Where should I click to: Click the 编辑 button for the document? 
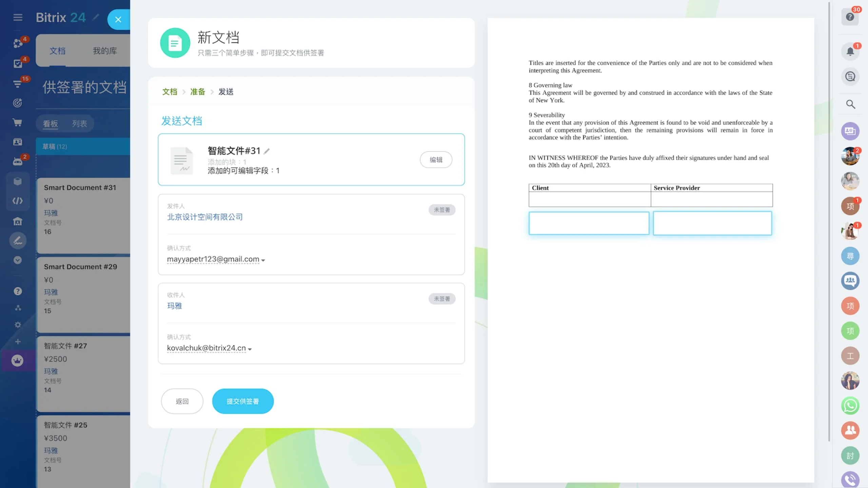point(436,160)
